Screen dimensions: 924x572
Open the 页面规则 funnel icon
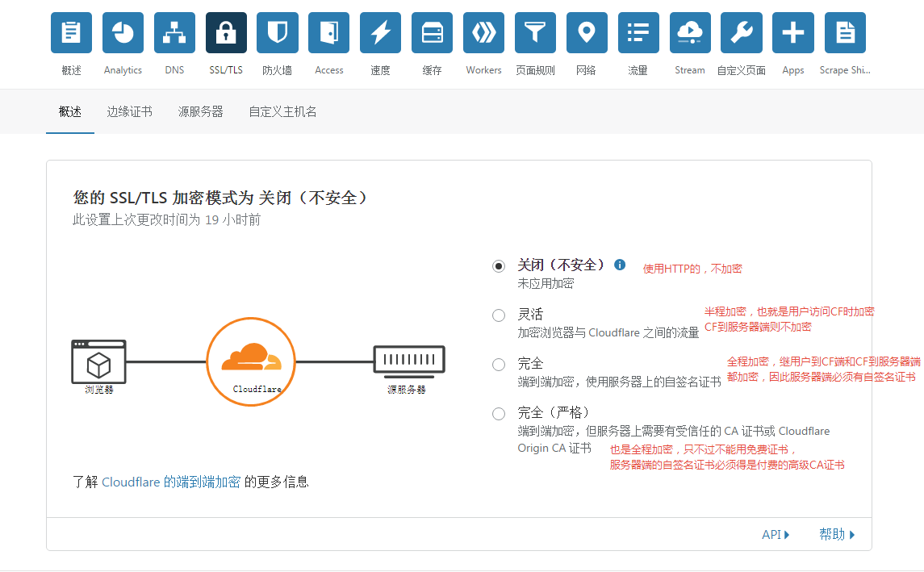[535, 33]
